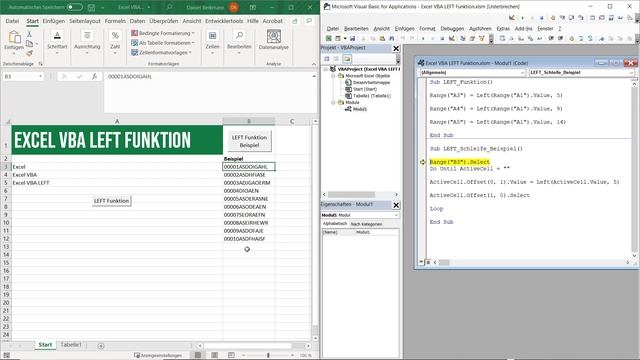
Task: Expand the Schriftart ribbon group
Action: [57, 42]
